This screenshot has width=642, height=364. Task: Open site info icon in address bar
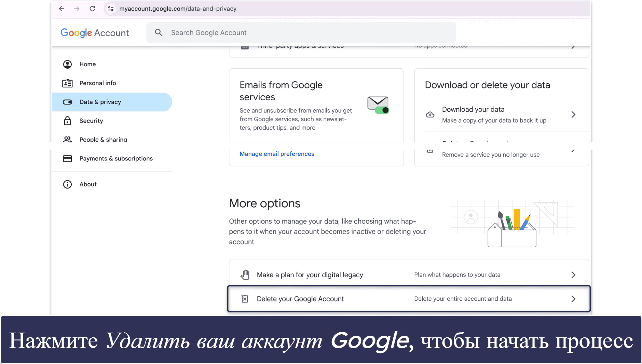(x=111, y=9)
